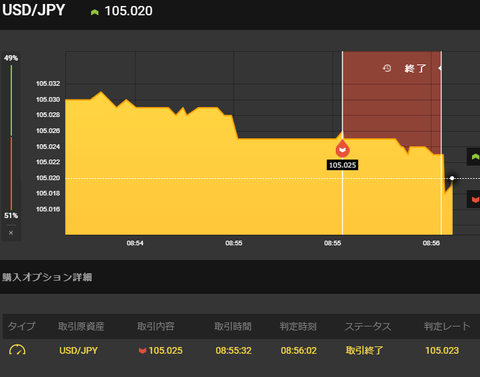Image resolution: width=480 pixels, height=377 pixels.
Task: Click the green High arrow button at right edge
Action: pos(475,157)
